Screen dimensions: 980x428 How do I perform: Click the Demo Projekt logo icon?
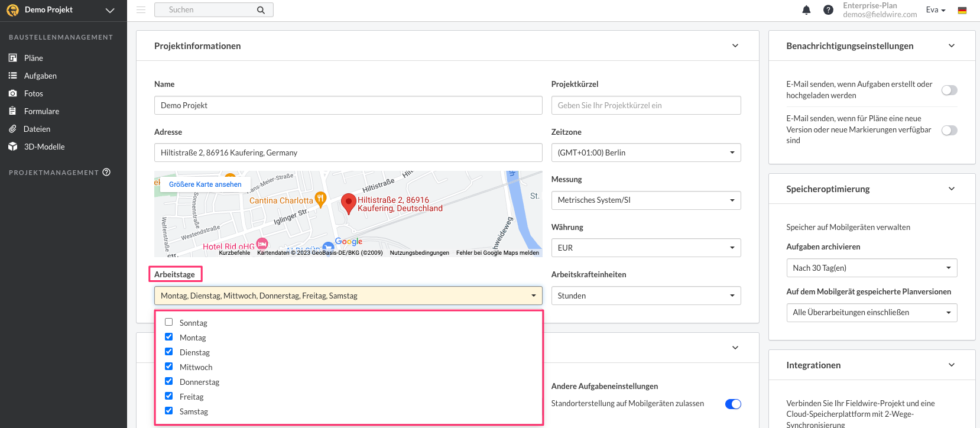tap(12, 10)
